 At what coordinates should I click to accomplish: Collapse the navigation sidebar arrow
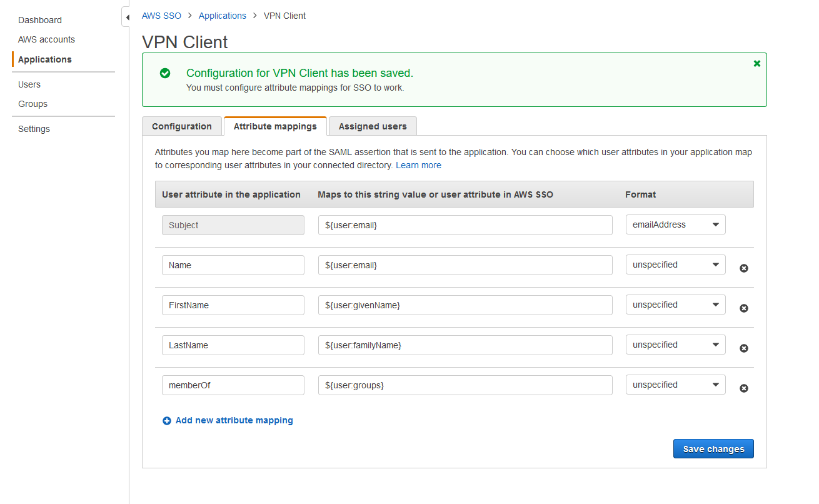click(126, 17)
